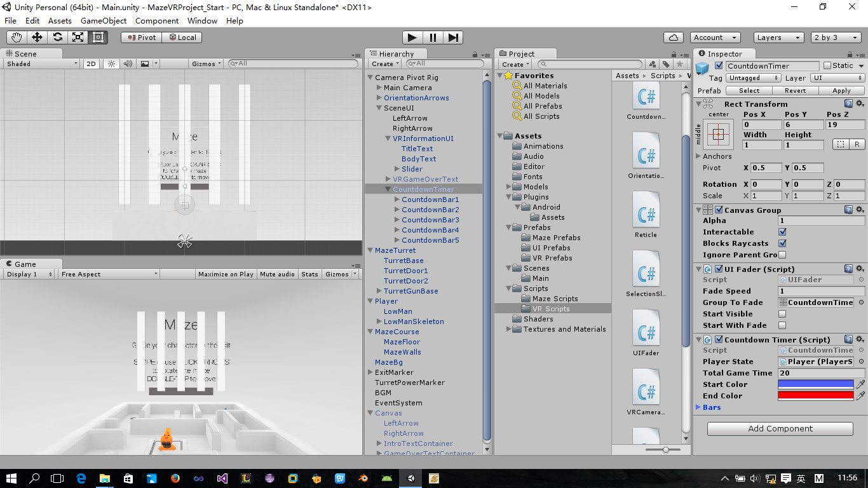
Task: Click the Step frame button
Action: 453,37
